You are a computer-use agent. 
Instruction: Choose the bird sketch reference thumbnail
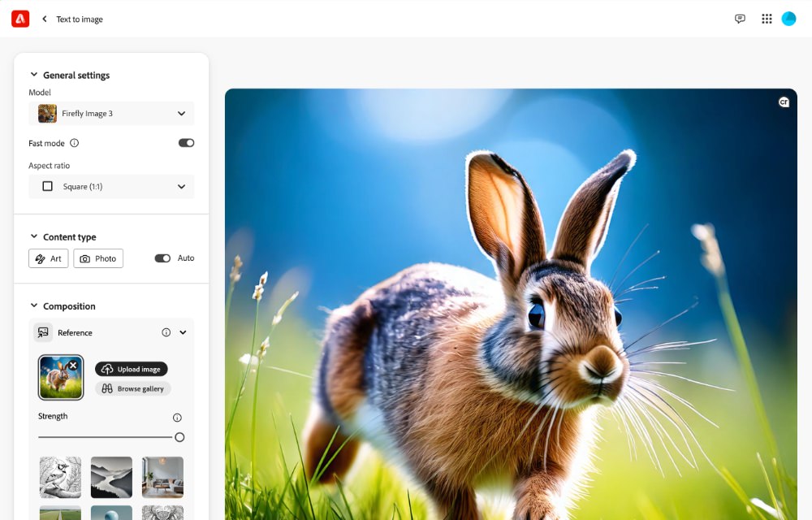(x=61, y=477)
